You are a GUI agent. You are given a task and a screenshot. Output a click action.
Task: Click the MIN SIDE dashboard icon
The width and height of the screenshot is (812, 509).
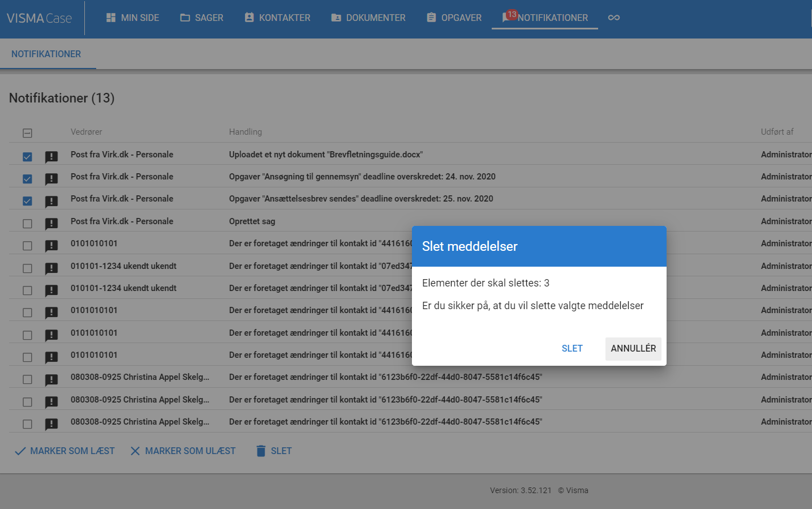tap(111, 18)
